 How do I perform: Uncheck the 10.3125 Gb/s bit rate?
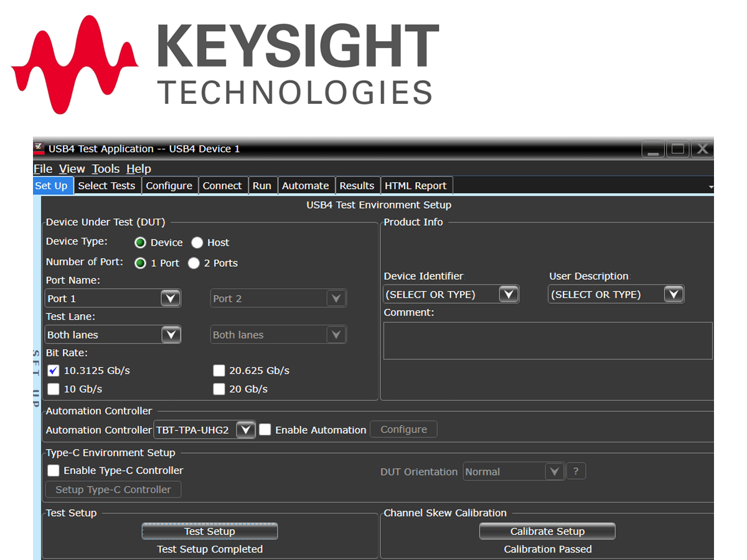[x=53, y=370]
